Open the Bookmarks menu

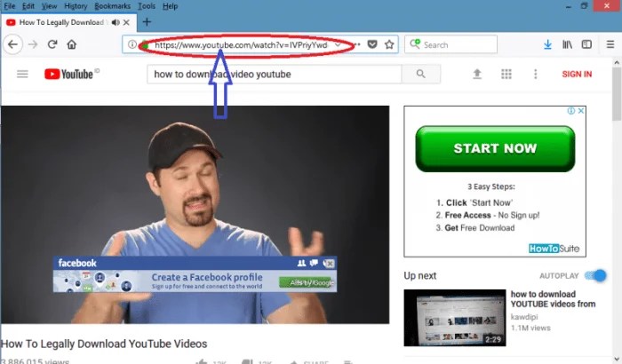pos(112,6)
